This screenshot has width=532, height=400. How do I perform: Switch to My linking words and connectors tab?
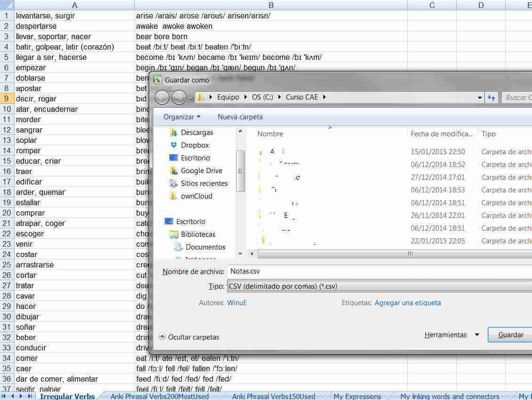pyautogui.click(x=450, y=396)
